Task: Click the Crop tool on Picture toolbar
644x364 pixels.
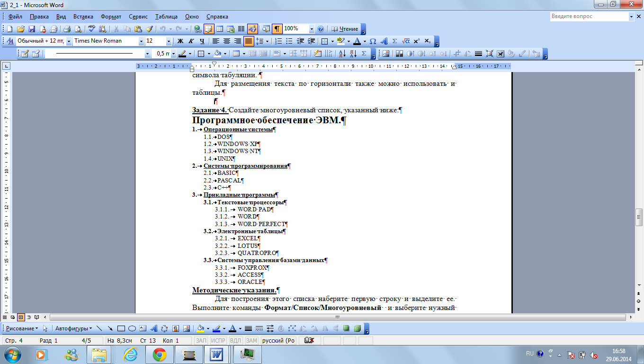Action: pyautogui.click(x=456, y=54)
